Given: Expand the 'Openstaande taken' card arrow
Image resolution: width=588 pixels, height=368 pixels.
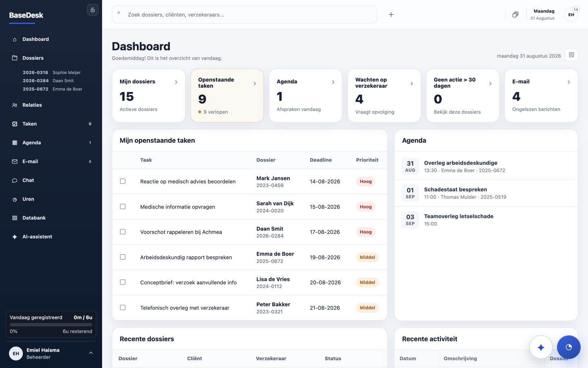Looking at the screenshot, I should click(x=255, y=83).
